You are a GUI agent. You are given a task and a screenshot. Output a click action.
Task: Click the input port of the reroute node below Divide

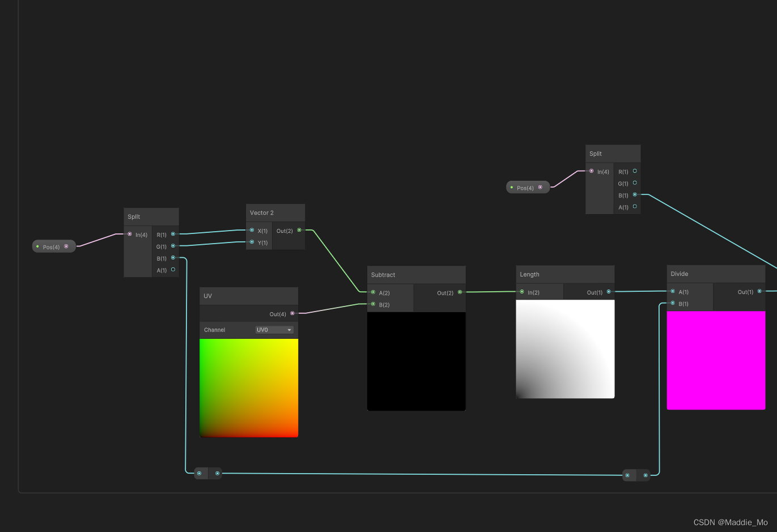(627, 475)
